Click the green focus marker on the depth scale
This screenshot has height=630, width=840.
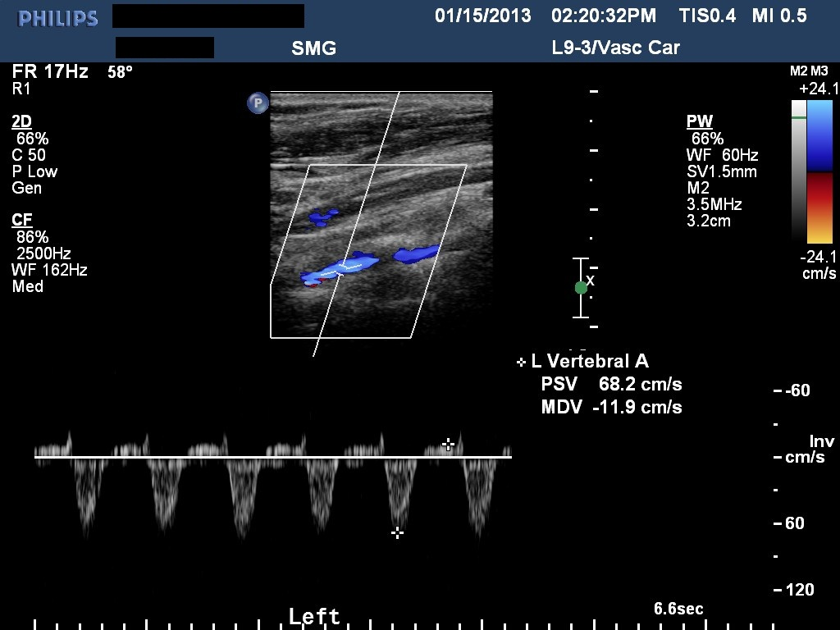click(581, 287)
